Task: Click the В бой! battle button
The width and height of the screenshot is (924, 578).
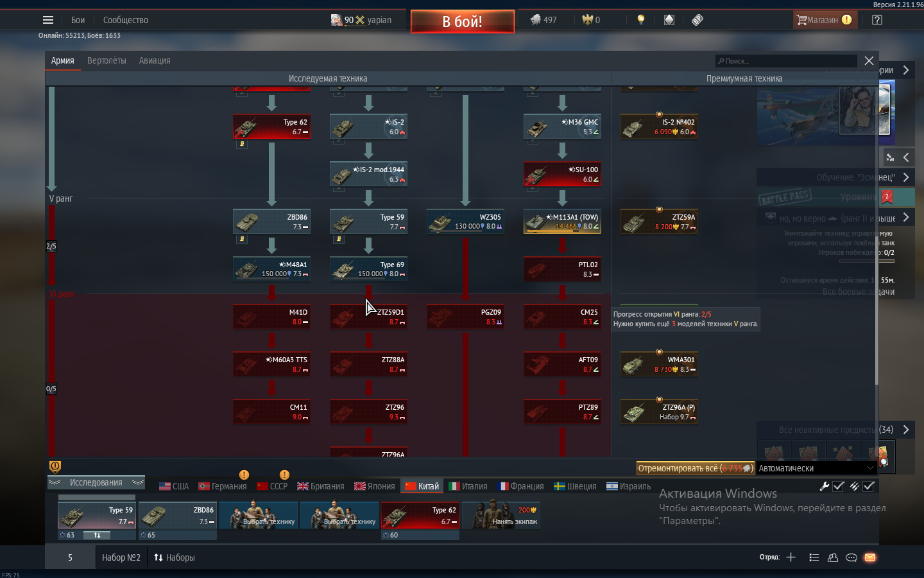Action: click(x=462, y=21)
